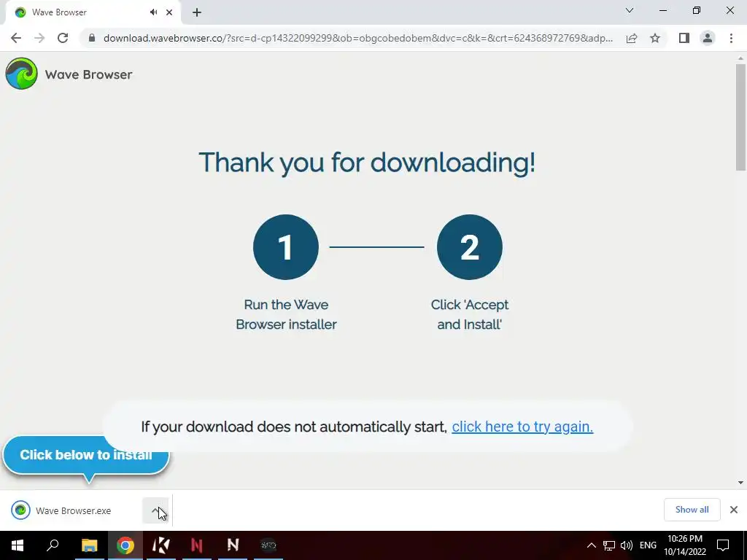This screenshot has width=747, height=560.
Task: Open the Windows Start menu
Action: [18, 545]
